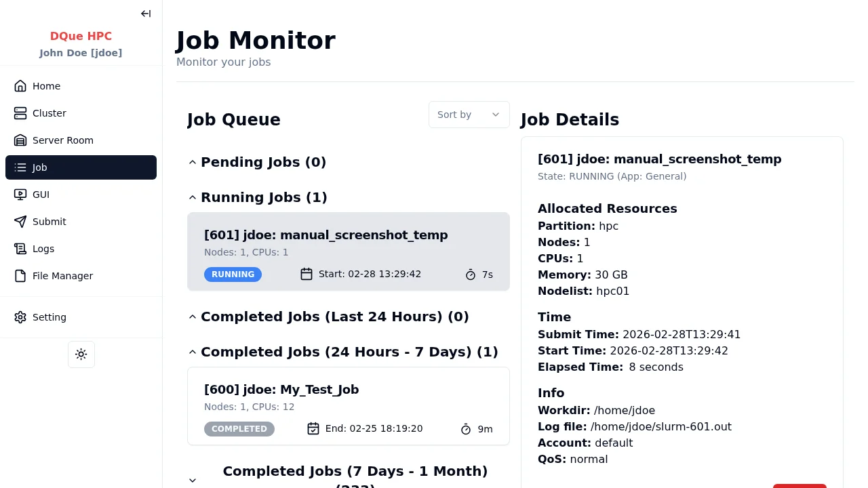868x488 pixels.
Task: Click the Home house icon
Action: point(20,86)
